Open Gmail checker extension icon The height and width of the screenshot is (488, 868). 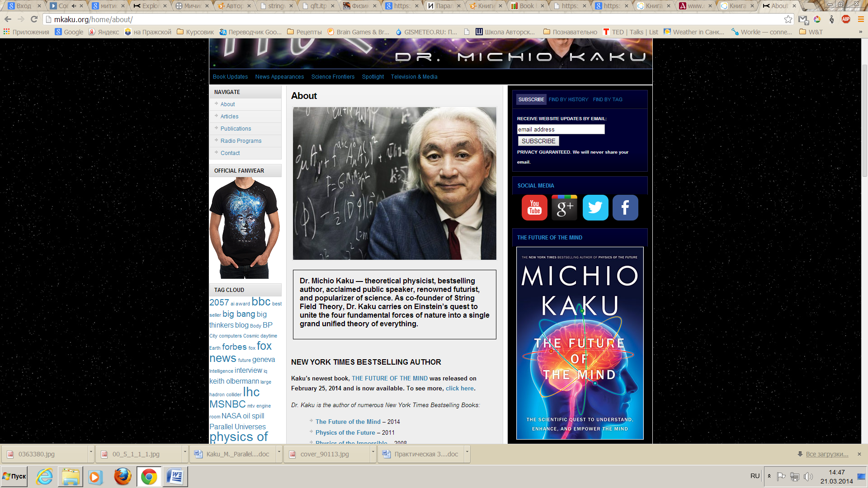pyautogui.click(x=803, y=19)
